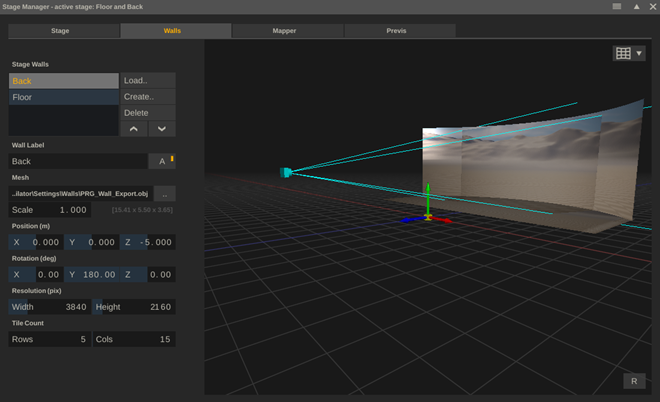Open the window menu icon in the title bar
The height and width of the screenshot is (402, 660).
pyautogui.click(x=617, y=6)
